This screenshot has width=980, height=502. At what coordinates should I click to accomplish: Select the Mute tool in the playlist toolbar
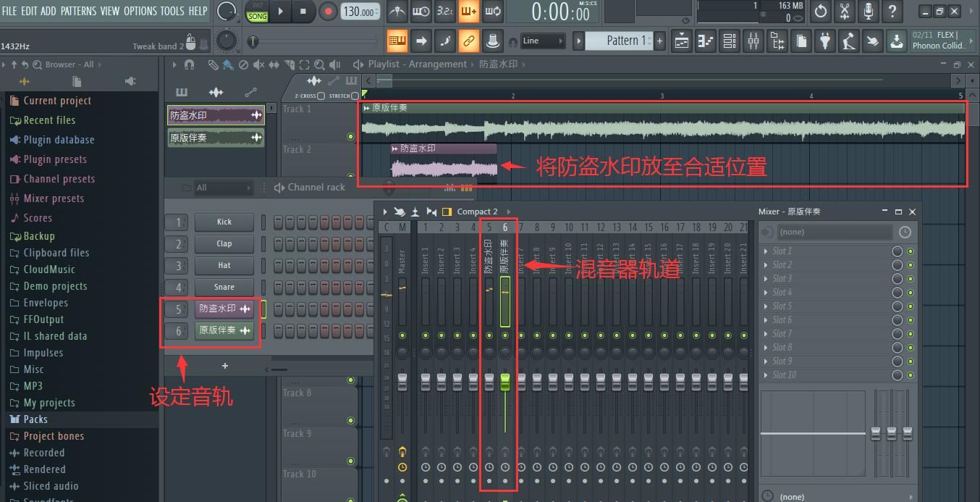click(x=259, y=64)
